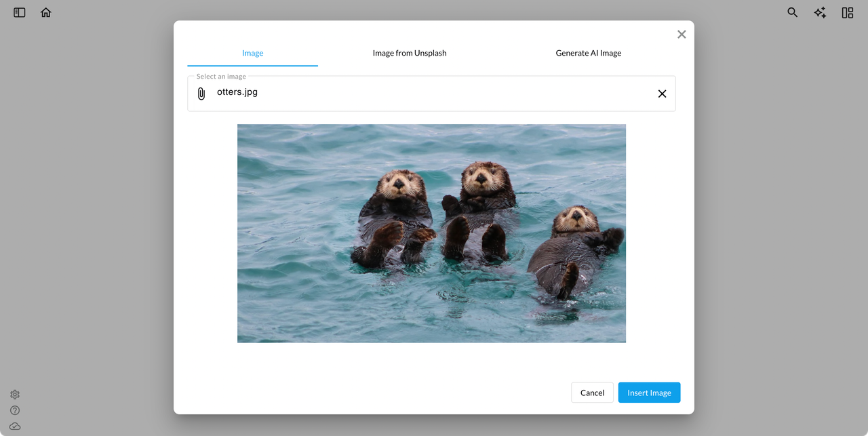Click the Insert Image button
Viewport: 868px width, 436px height.
(x=649, y=393)
